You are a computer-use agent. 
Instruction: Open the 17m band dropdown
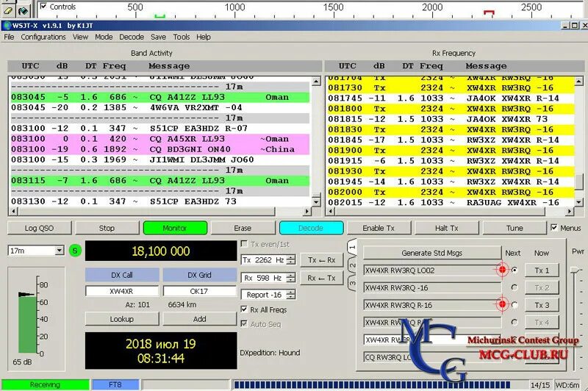click(x=60, y=251)
